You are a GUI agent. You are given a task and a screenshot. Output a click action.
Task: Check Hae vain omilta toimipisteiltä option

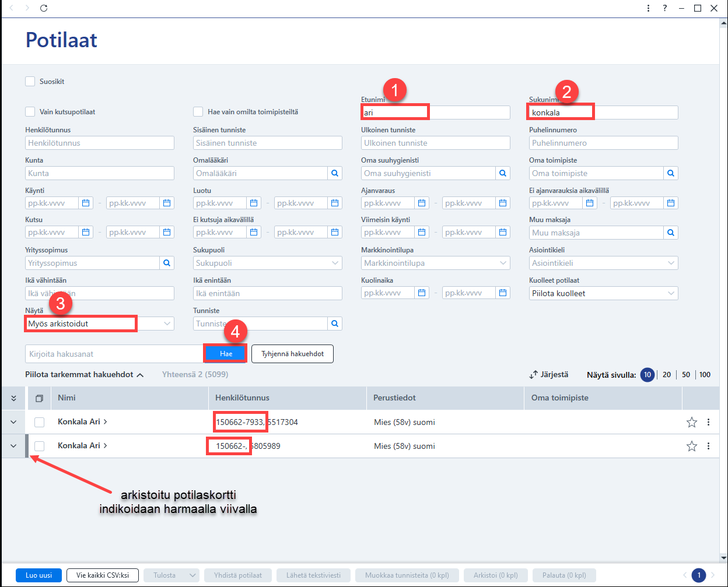(198, 111)
